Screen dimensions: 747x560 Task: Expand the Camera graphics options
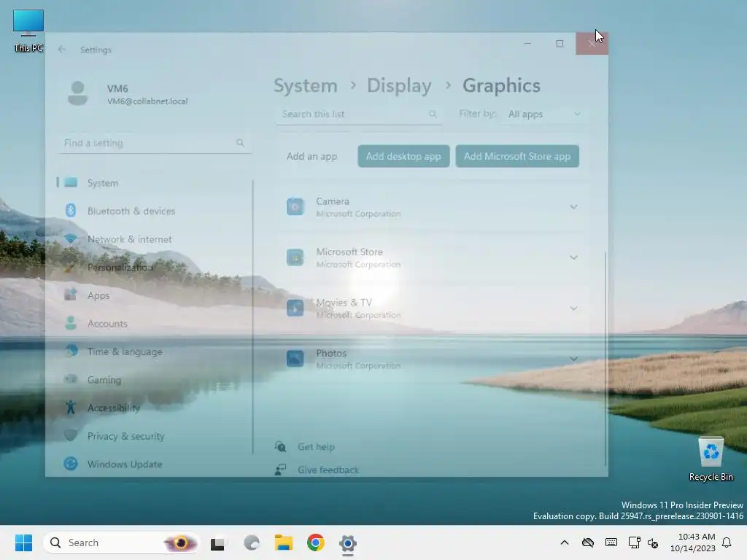pyautogui.click(x=573, y=207)
